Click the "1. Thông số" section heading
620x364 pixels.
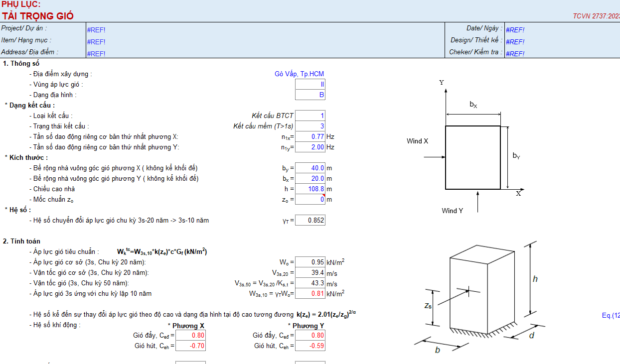point(21,64)
